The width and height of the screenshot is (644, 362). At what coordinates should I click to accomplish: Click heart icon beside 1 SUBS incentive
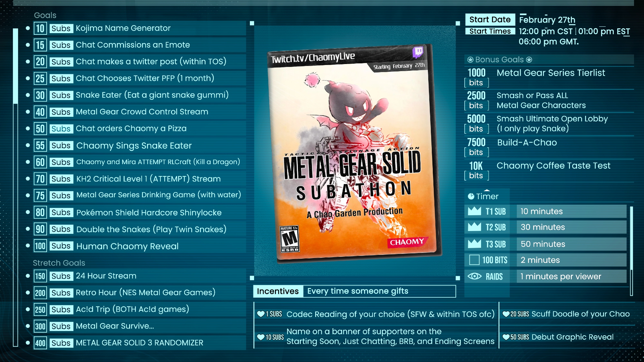260,314
